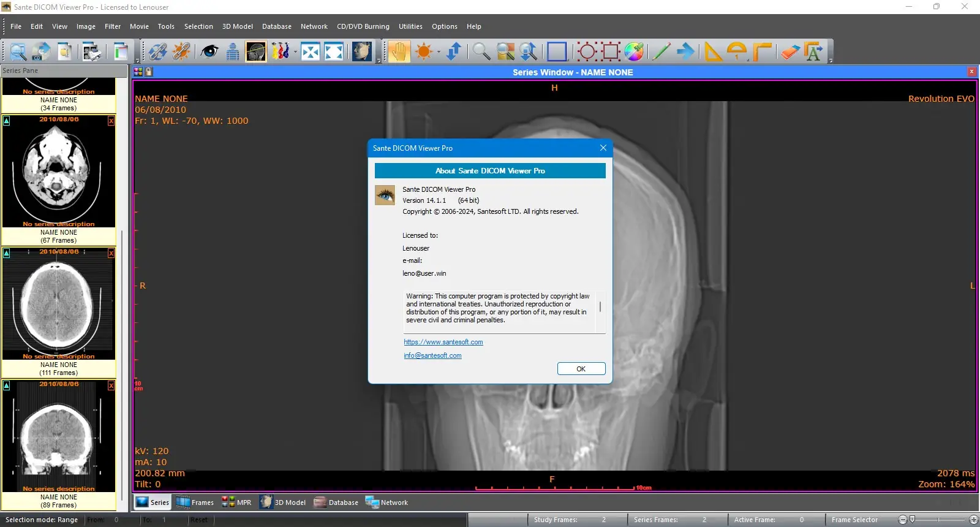Viewport: 980px width, 527px height.
Task: Click the grid layout icon in Series Window title
Action: 138,72
